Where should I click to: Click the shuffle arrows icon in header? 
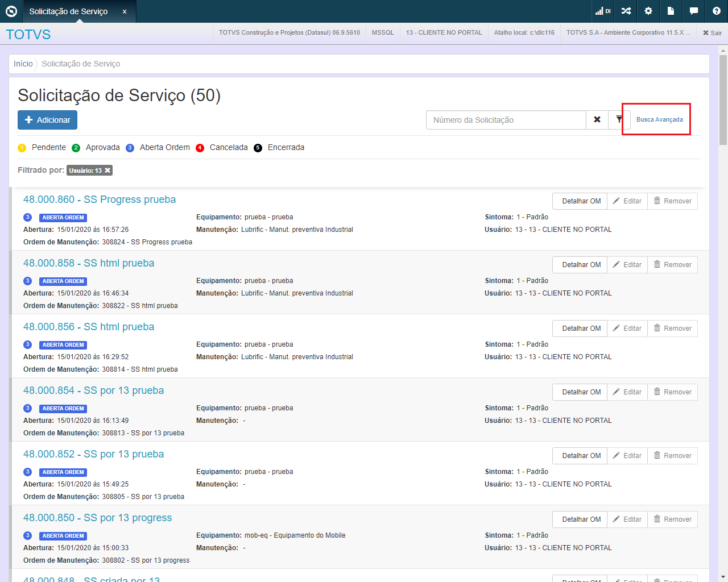click(x=626, y=11)
